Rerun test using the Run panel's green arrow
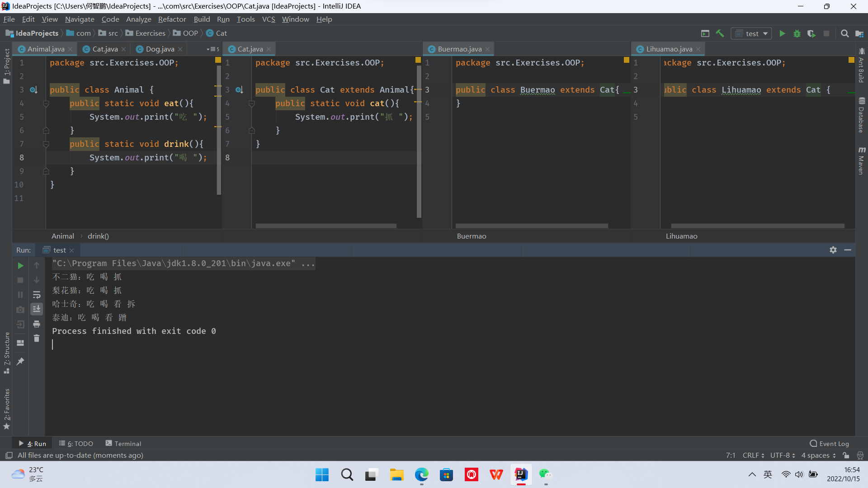 [x=20, y=266]
